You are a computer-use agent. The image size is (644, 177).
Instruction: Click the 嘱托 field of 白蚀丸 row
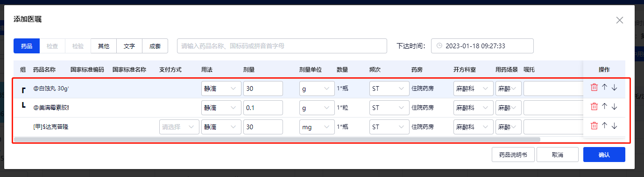[x=553, y=88]
